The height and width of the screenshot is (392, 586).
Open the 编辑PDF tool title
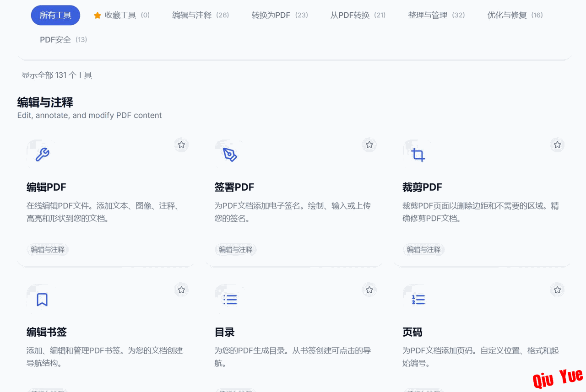tap(46, 187)
